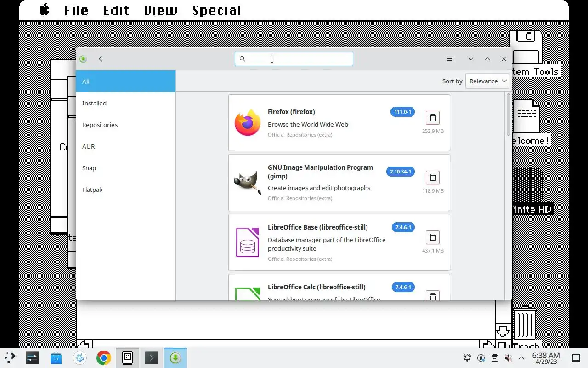Remove Firefox using its trash button
Viewport: 588px width, 368px height.
[433, 118]
